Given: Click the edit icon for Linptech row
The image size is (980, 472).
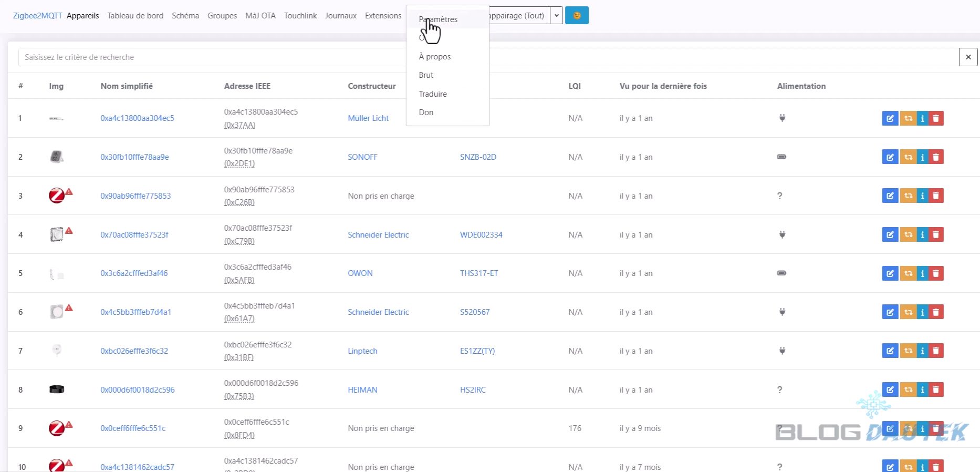Looking at the screenshot, I should click(x=890, y=351).
